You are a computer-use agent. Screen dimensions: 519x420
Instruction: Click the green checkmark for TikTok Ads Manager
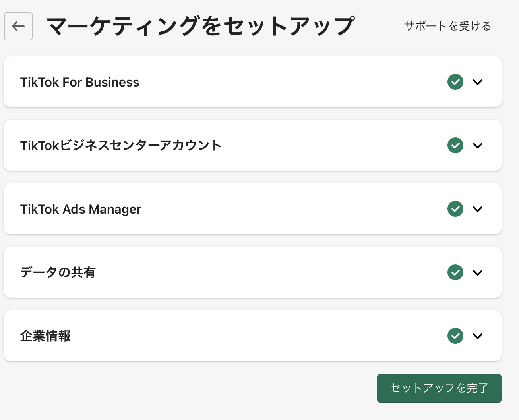(455, 209)
